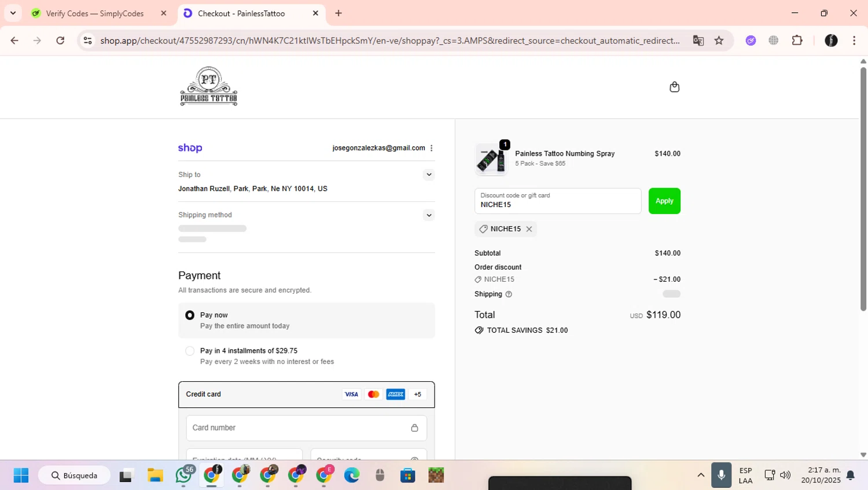Click the page vertical scrollbar
This screenshot has width=868, height=490.
pos(863,189)
